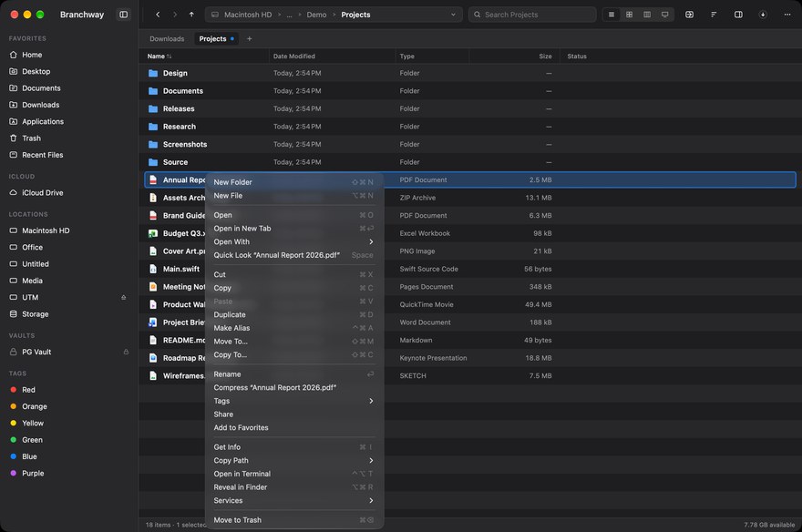This screenshot has height=532, width=802.
Task: Choose Rename in the context menu
Action: coord(294,374)
